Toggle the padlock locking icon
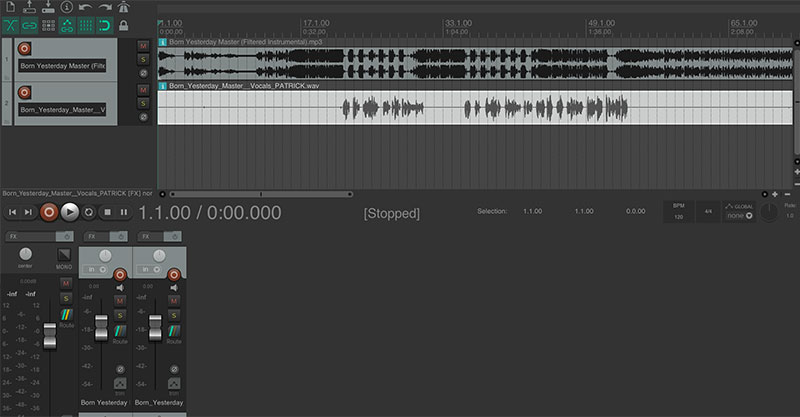 [123, 25]
